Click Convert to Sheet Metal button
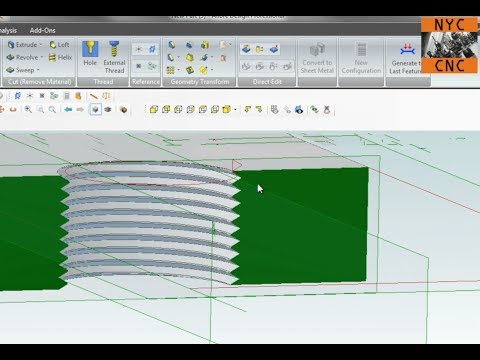Image resolution: width=480 pixels, height=360 pixels. (x=317, y=57)
